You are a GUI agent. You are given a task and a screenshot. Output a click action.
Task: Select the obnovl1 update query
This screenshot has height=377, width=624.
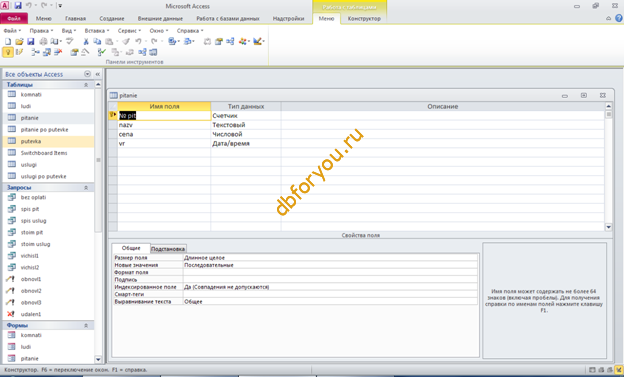[48, 279]
